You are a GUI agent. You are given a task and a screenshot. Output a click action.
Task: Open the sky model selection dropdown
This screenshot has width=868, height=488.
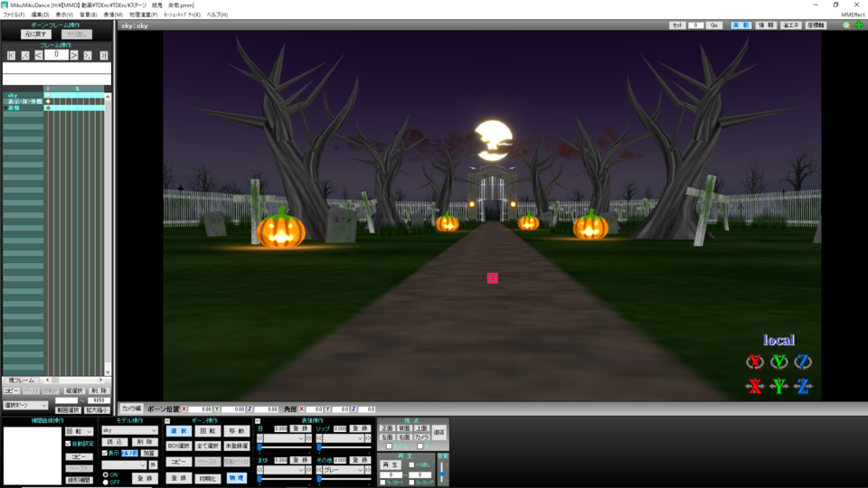pyautogui.click(x=129, y=430)
